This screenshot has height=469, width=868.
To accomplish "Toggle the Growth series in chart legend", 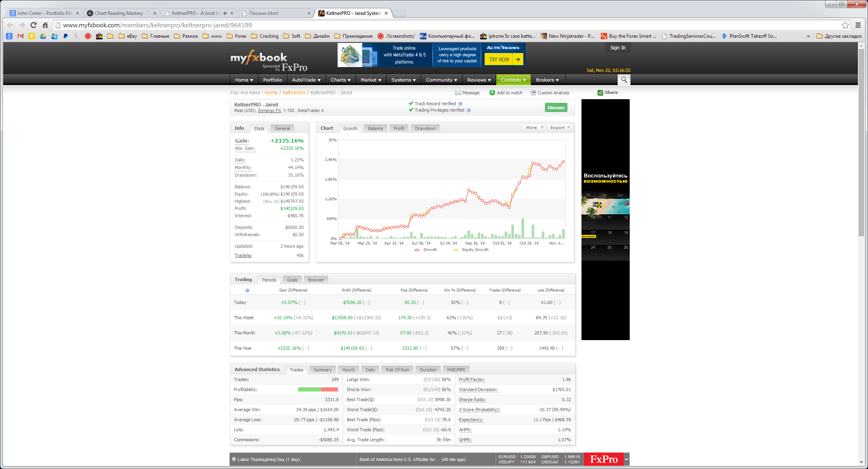I will [426, 250].
